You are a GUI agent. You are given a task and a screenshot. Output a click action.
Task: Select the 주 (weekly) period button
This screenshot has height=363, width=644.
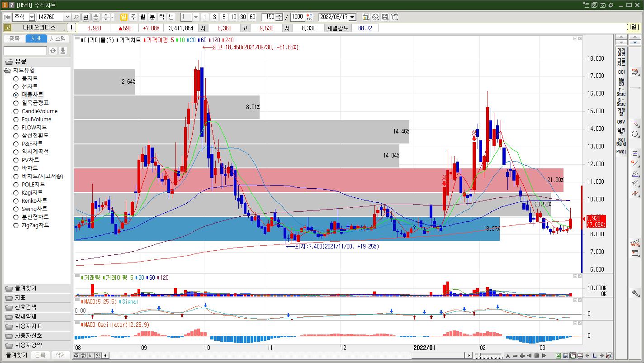tap(133, 17)
